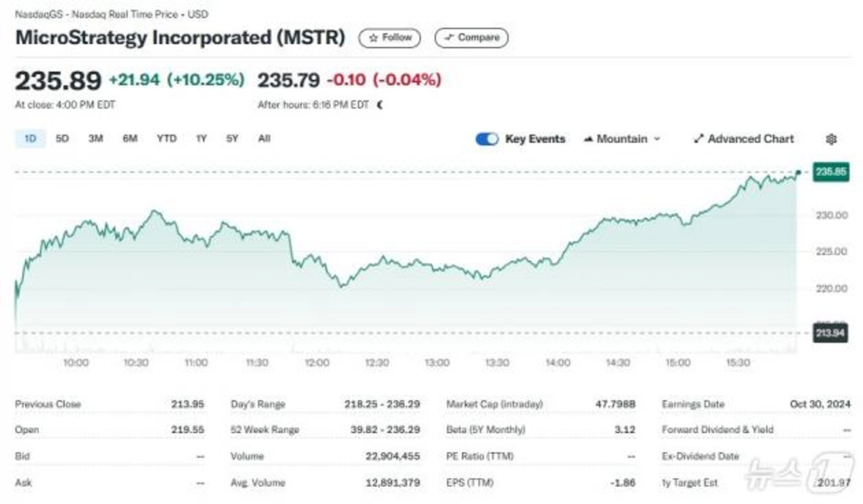Click the Mountain chart type icon
The height and width of the screenshot is (504, 863).
(x=588, y=139)
